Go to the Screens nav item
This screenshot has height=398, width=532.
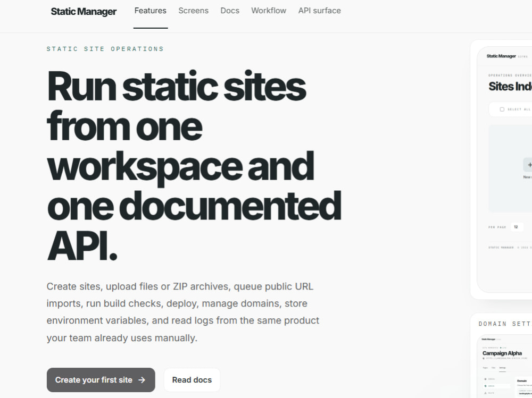tap(194, 11)
